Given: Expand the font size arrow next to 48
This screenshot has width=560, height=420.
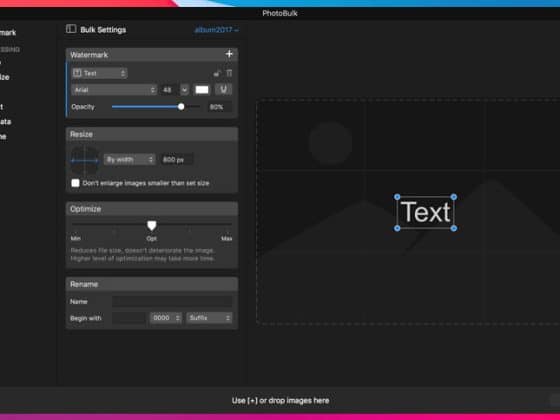Looking at the screenshot, I should point(184,90).
